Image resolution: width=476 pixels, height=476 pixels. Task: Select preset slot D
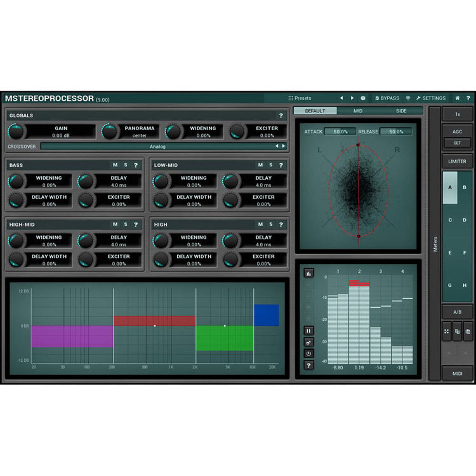point(464,220)
